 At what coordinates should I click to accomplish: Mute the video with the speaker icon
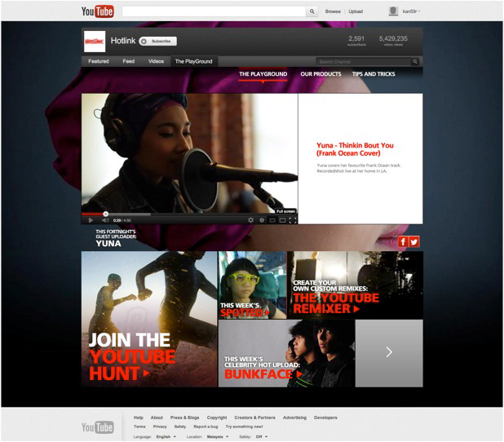point(105,220)
